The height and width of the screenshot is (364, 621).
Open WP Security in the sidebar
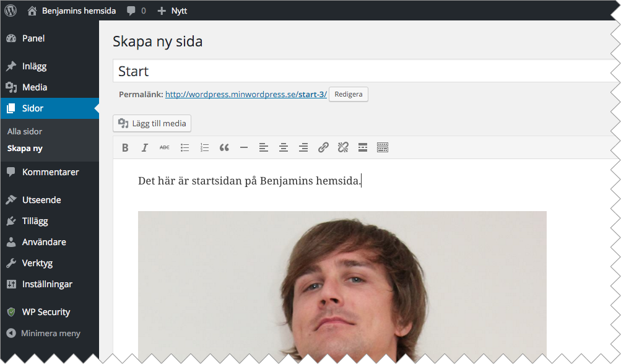pos(50,312)
